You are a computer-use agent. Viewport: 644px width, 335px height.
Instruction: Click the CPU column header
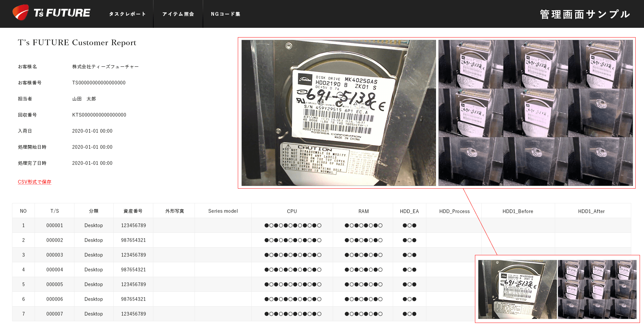pyautogui.click(x=292, y=211)
